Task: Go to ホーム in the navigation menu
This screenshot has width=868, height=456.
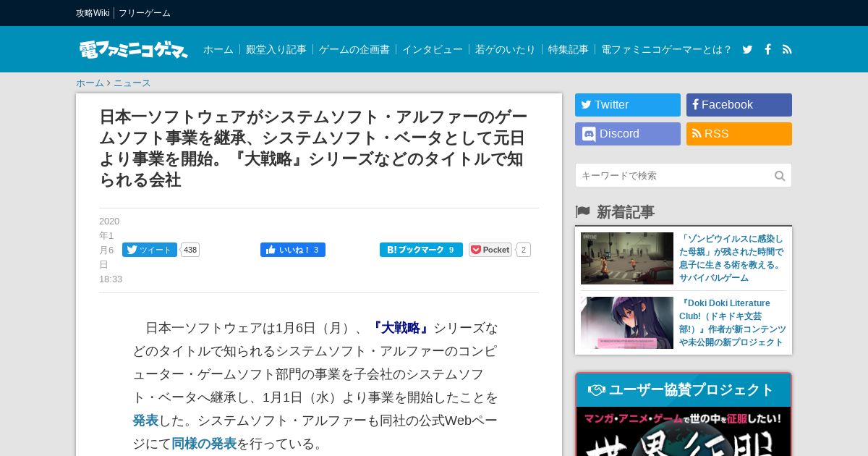Action: [218, 49]
